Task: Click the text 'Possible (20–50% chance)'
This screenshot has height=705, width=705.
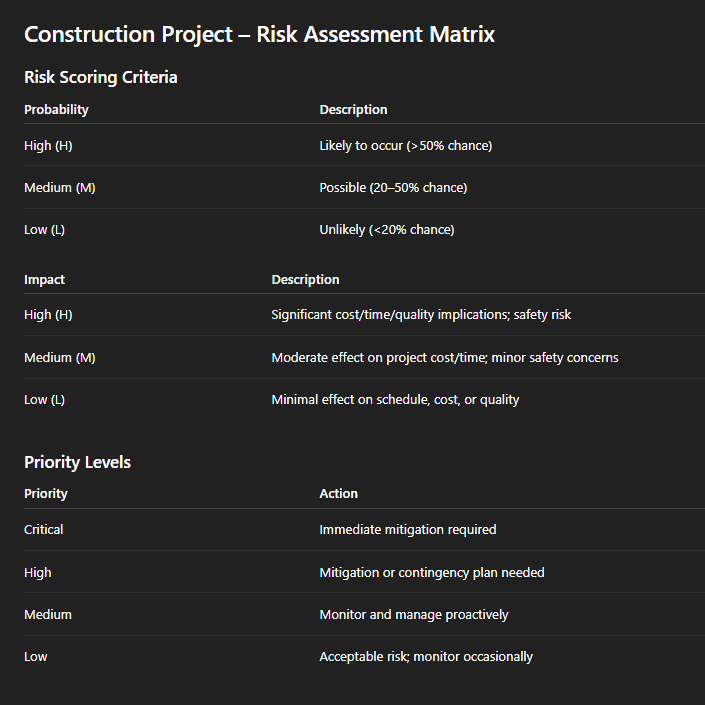Action: pos(393,187)
